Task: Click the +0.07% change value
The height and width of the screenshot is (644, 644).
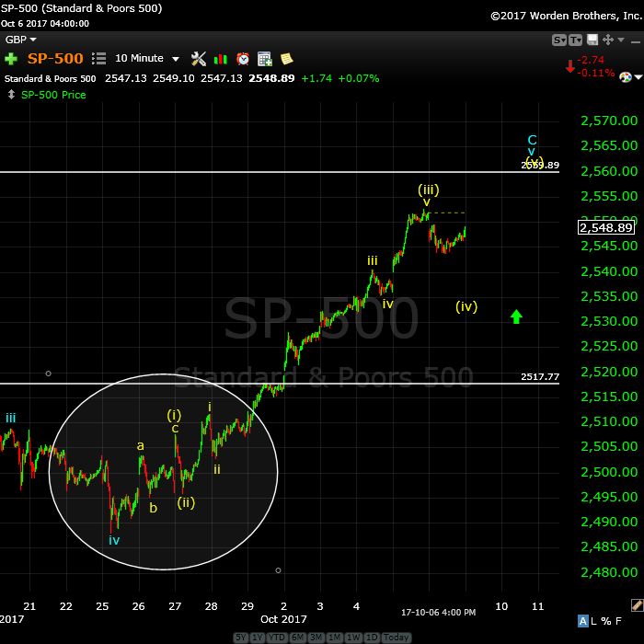Action: [359, 78]
